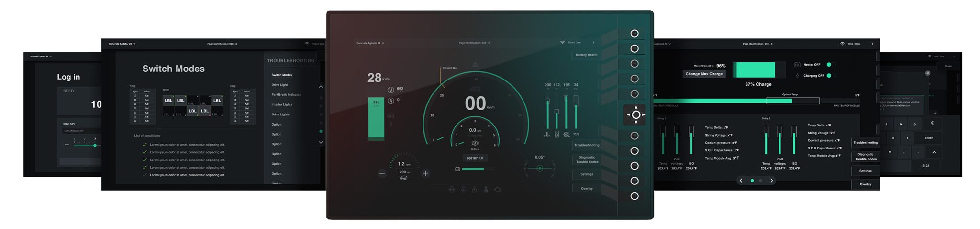Toggle the Charging OFF switch
The image size is (980, 229).
[831, 76]
